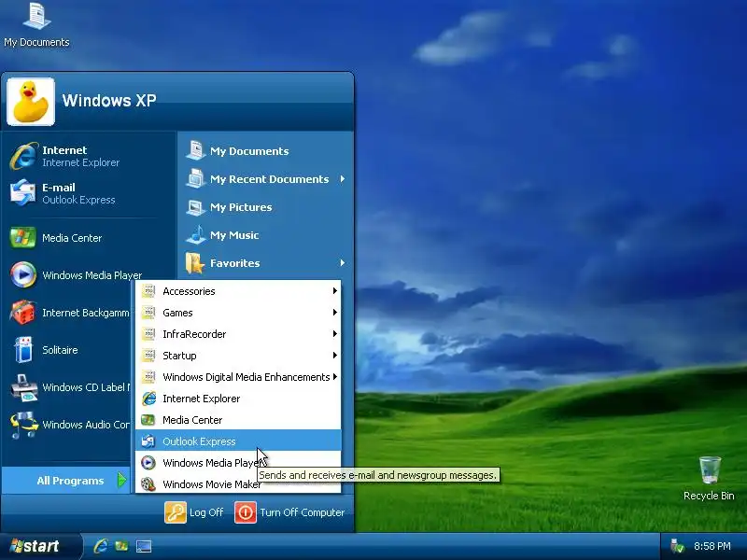Click the Windows Movie Maker film icon
The image size is (747, 560).
148,483
